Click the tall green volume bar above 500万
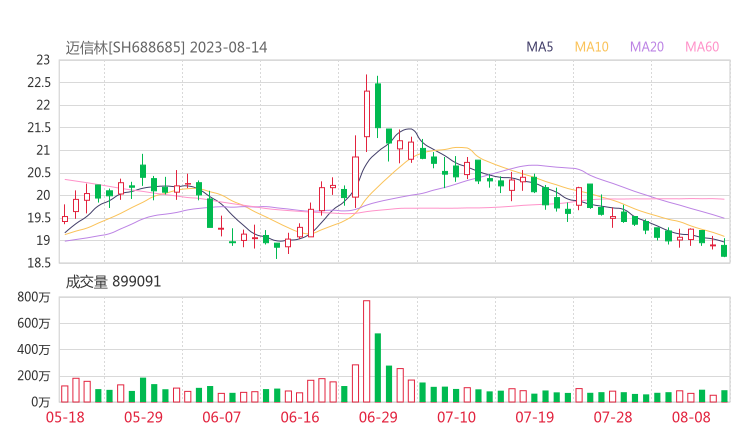Viewport: 740px width, 440px height. (x=378, y=368)
